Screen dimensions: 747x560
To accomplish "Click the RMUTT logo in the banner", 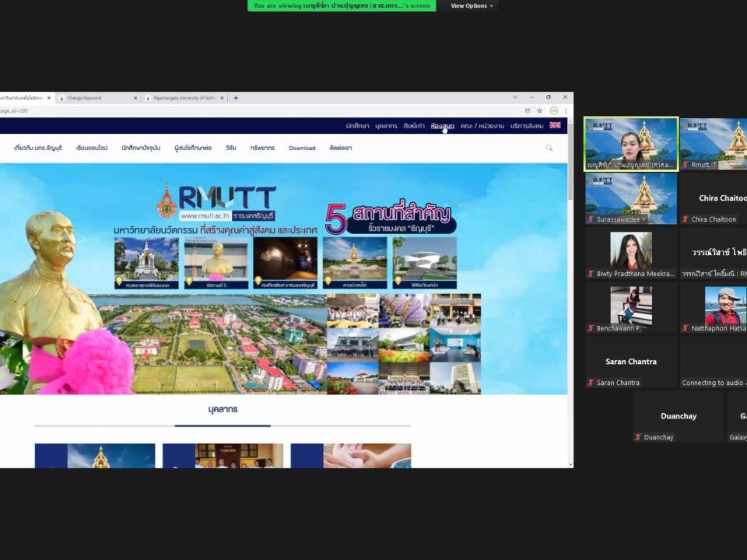I will click(217, 202).
